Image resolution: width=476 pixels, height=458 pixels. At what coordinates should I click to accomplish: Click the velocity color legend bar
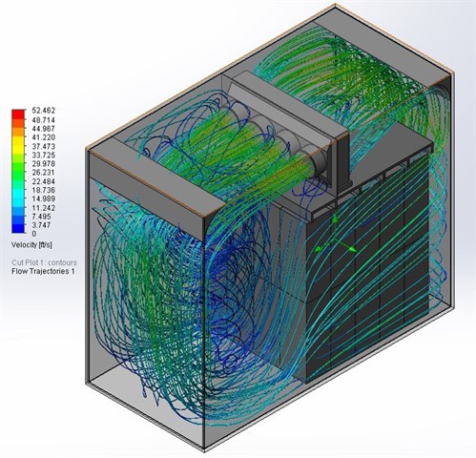18,172
